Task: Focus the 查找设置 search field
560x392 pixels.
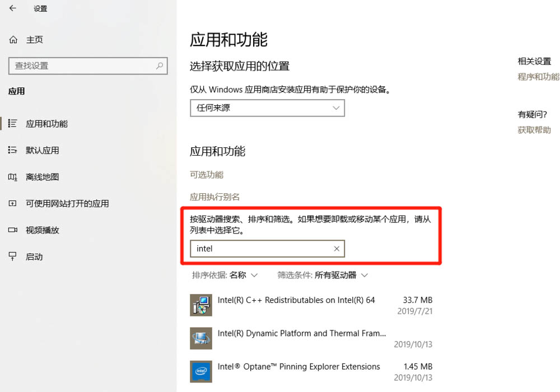Action: coord(88,66)
